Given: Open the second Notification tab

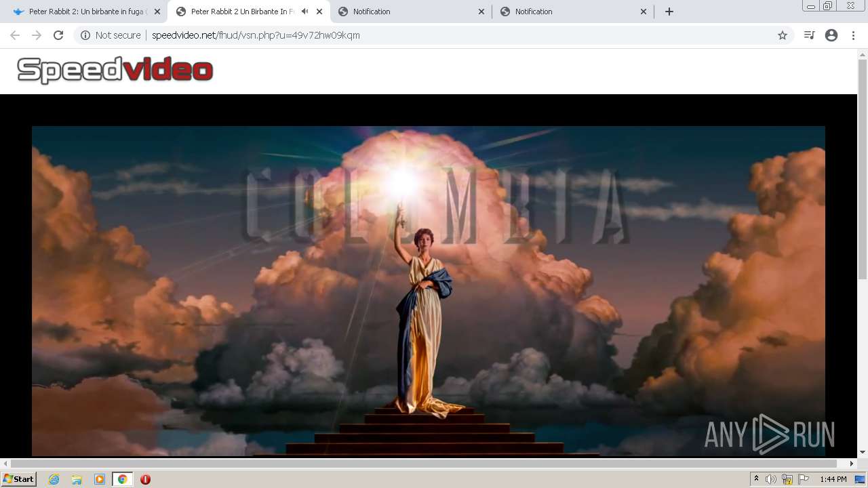Looking at the screenshot, I should [573, 12].
